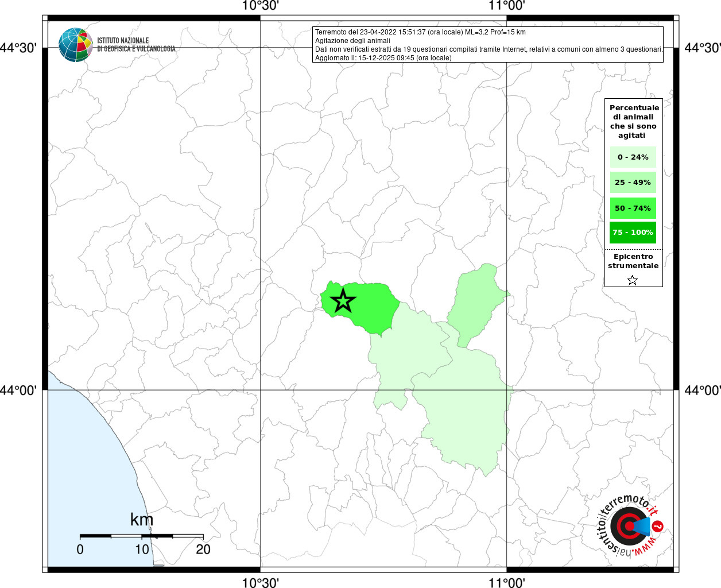721x588 pixels.
Task: Select the 50 - 74% legend swatch
Action: click(633, 208)
